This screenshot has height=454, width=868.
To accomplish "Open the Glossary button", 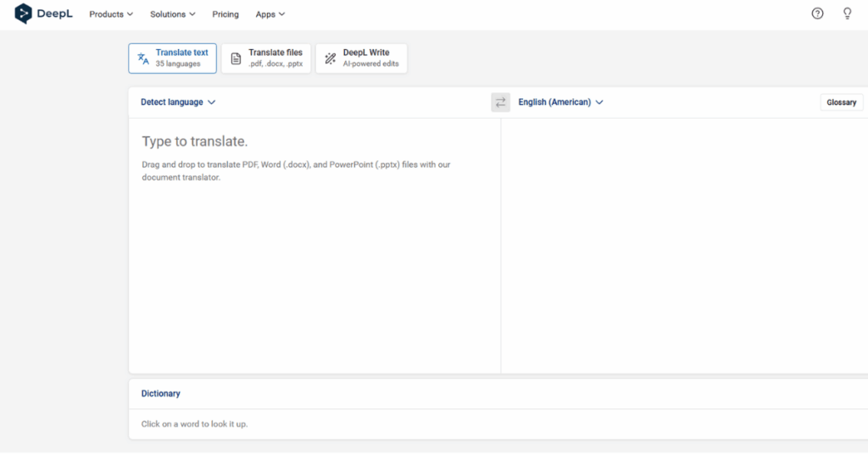I will [x=841, y=102].
